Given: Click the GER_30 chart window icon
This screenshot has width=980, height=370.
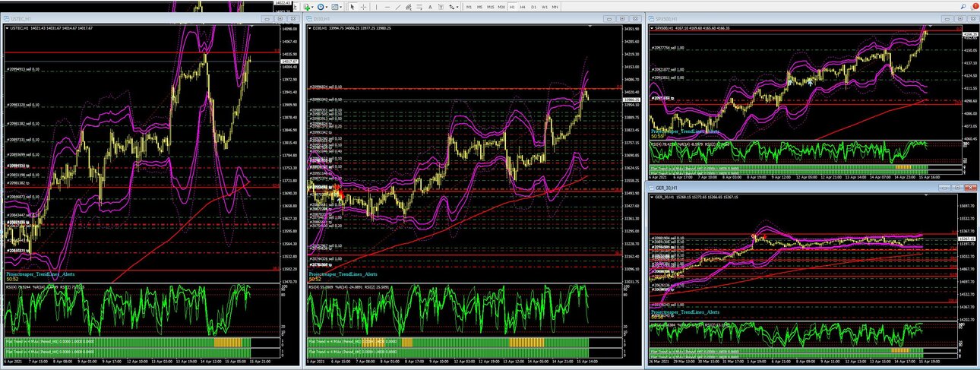Looking at the screenshot, I should 651,187.
